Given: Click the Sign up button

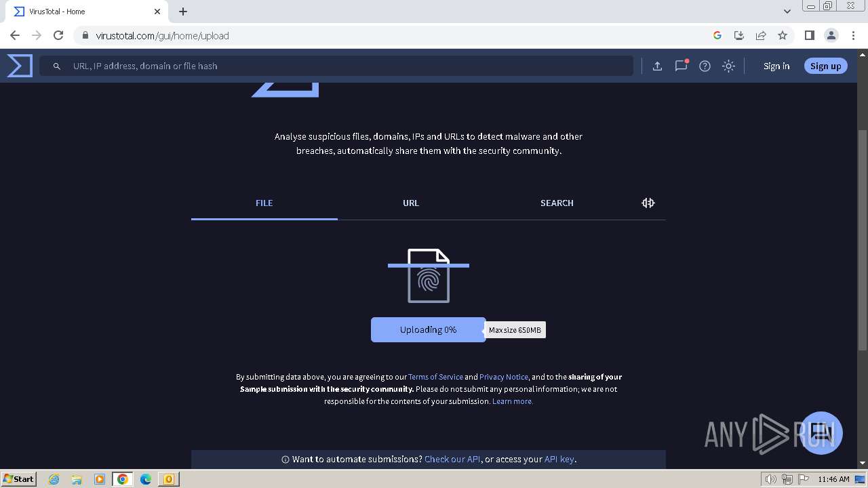Looking at the screenshot, I should click(x=825, y=66).
